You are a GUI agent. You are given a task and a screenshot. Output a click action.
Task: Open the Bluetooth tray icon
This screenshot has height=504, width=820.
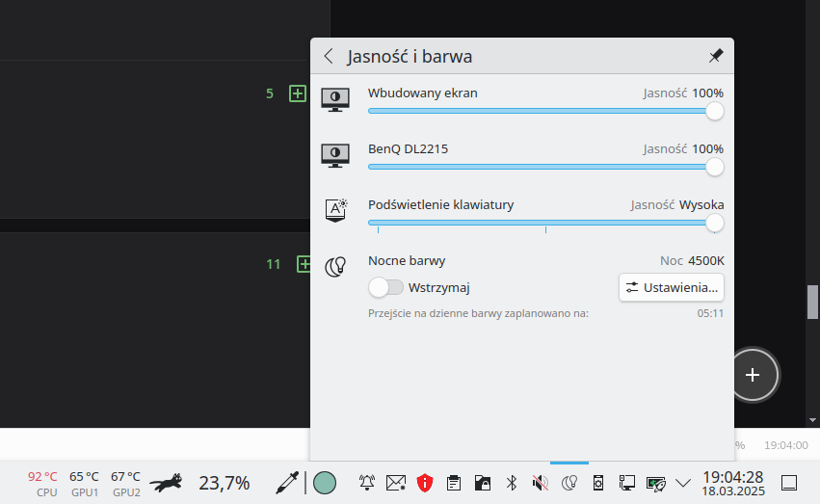[512, 483]
